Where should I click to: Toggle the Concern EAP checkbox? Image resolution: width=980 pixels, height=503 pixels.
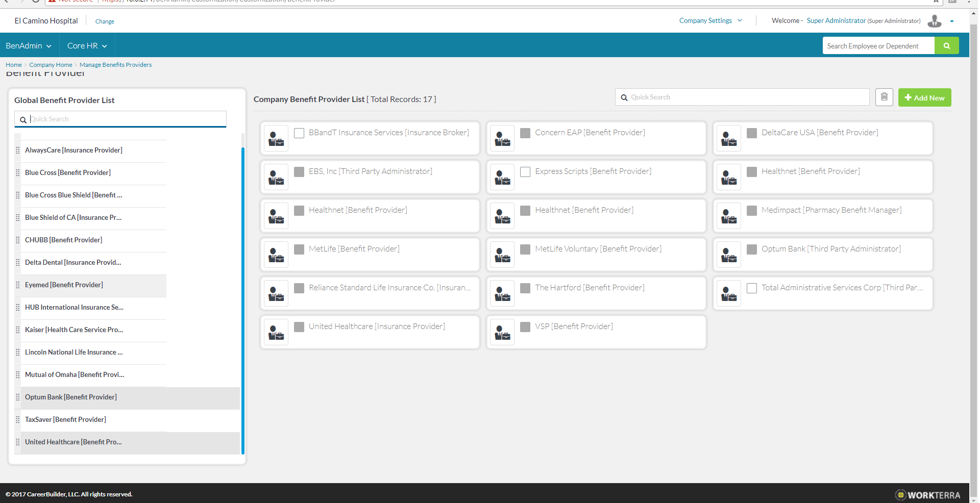pyautogui.click(x=525, y=133)
